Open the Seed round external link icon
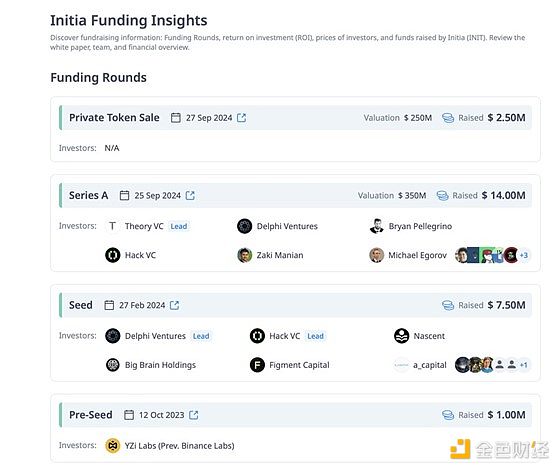This screenshot has width=560, height=470. pyautogui.click(x=175, y=305)
